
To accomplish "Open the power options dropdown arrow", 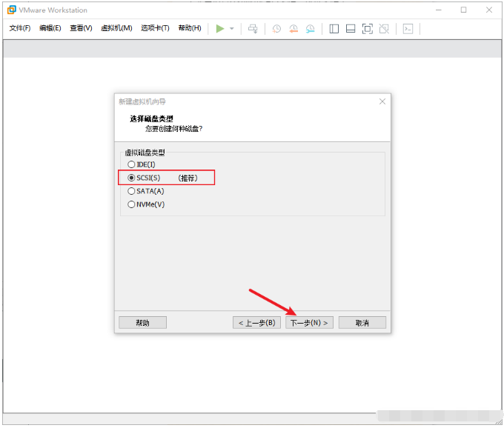I will point(232,29).
